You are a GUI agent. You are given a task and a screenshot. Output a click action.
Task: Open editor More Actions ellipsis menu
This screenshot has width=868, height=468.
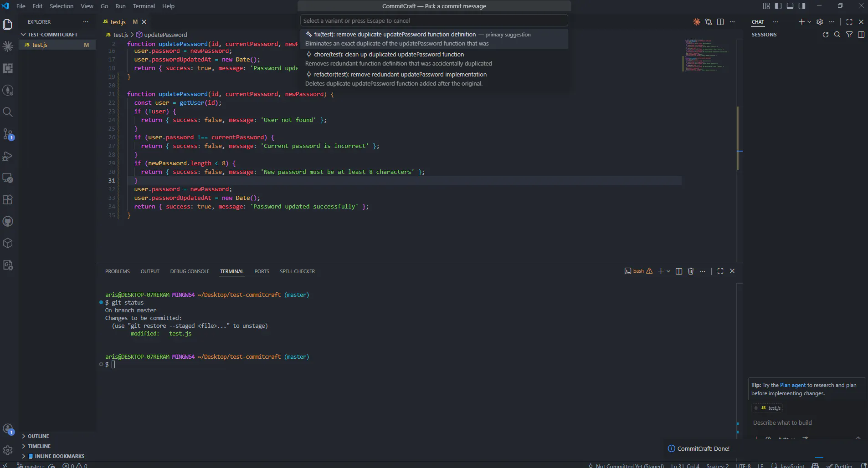(x=732, y=22)
